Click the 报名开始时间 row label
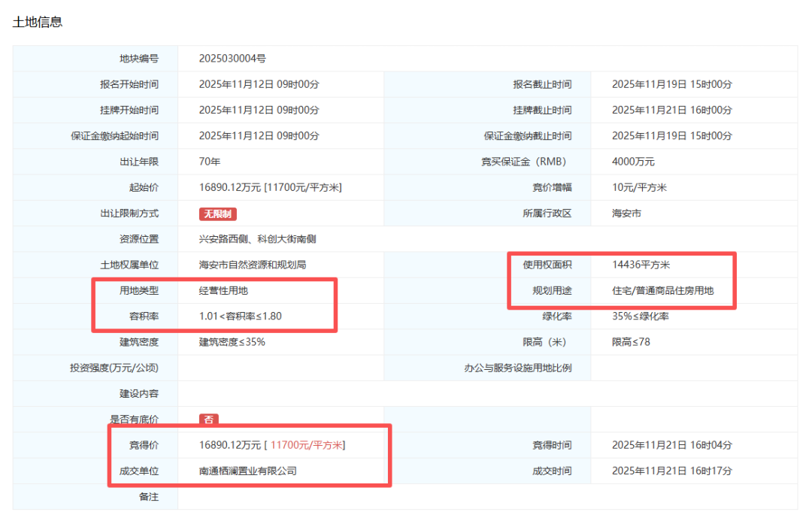The height and width of the screenshot is (521, 812). coord(134,84)
